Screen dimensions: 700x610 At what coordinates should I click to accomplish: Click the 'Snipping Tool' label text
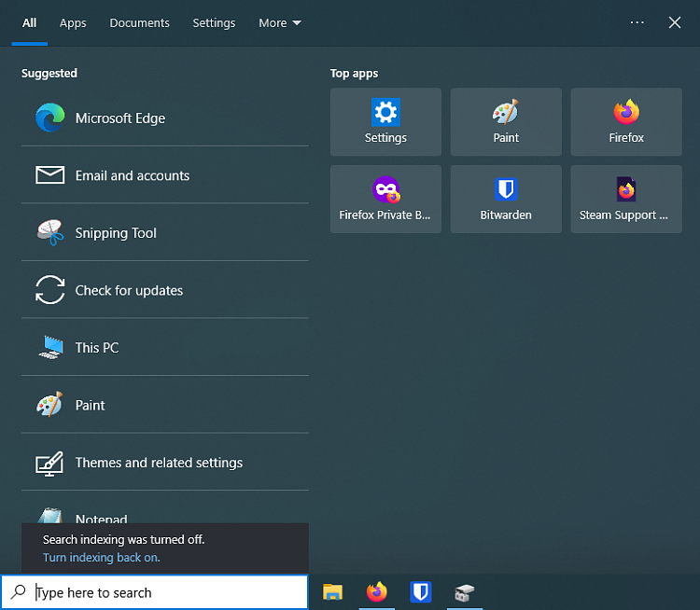point(116,233)
